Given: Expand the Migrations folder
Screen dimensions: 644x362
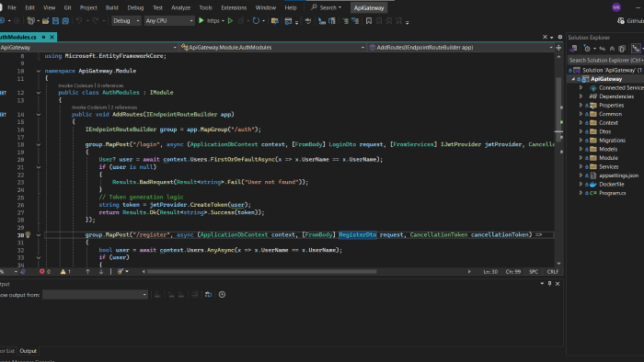Looking at the screenshot, I should click(x=581, y=141).
